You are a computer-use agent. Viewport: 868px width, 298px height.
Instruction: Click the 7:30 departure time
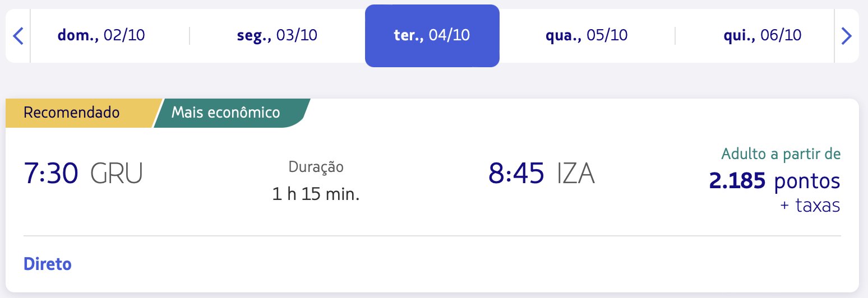pos(51,173)
